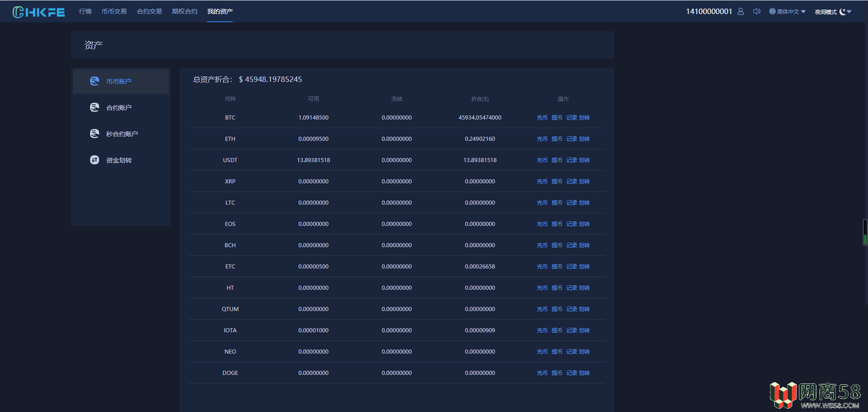Viewport: 868px width, 412px height.
Task: Click the globe language icon
Action: (772, 11)
